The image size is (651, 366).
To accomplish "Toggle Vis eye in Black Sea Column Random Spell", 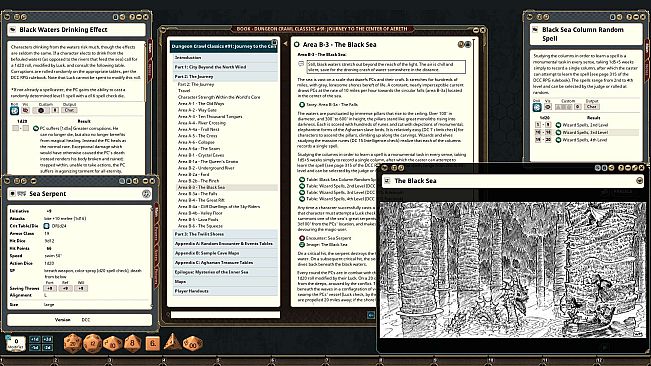I will (x=548, y=107).
